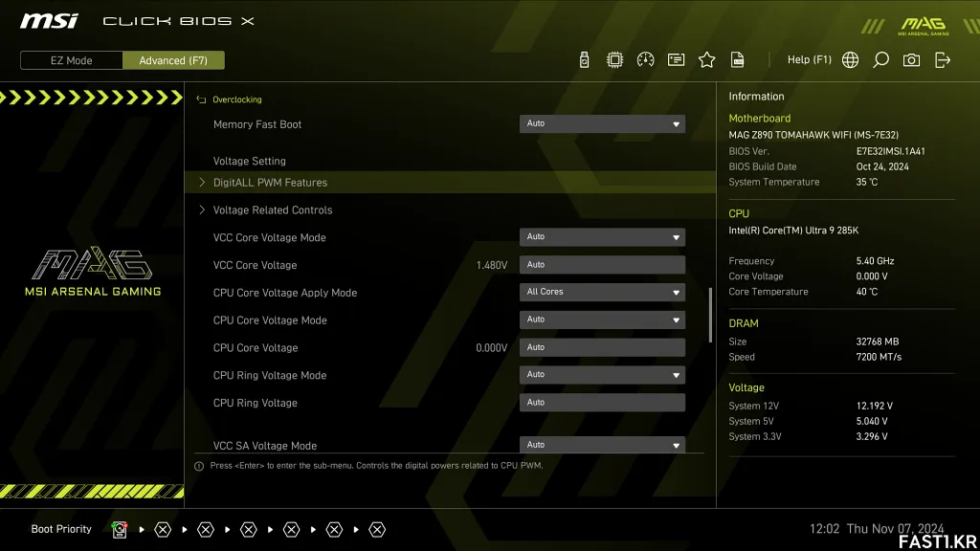The width and height of the screenshot is (980, 551).
Task: Take a screenshot with the camera icon
Action: [x=911, y=60]
